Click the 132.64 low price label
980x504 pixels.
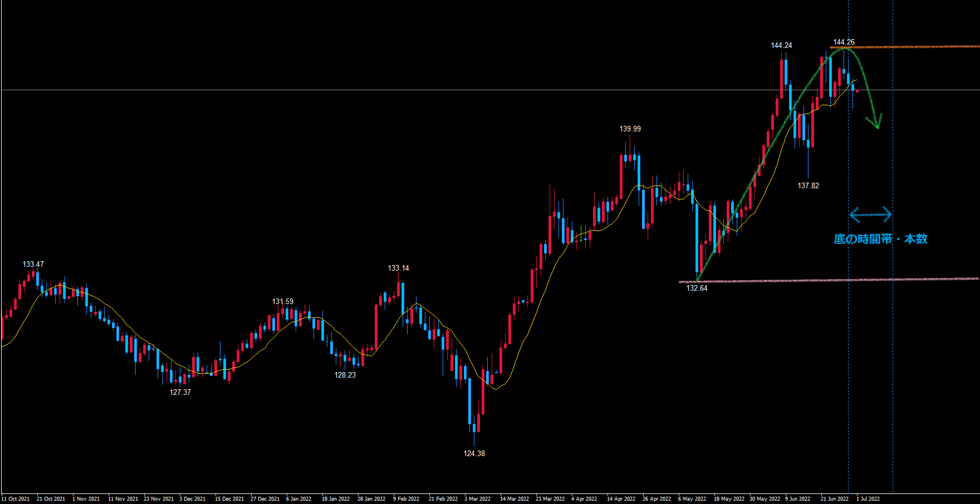[697, 288]
